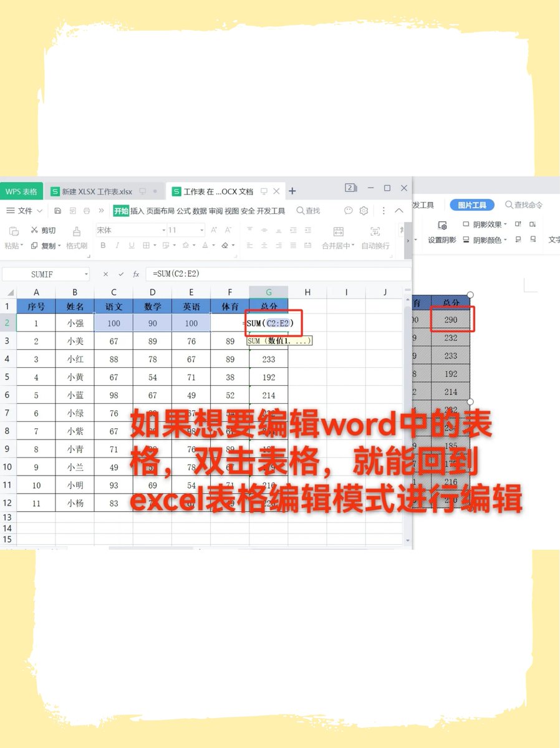Toggle Italic (I) formatting
This screenshot has width=560, height=748.
[117, 246]
